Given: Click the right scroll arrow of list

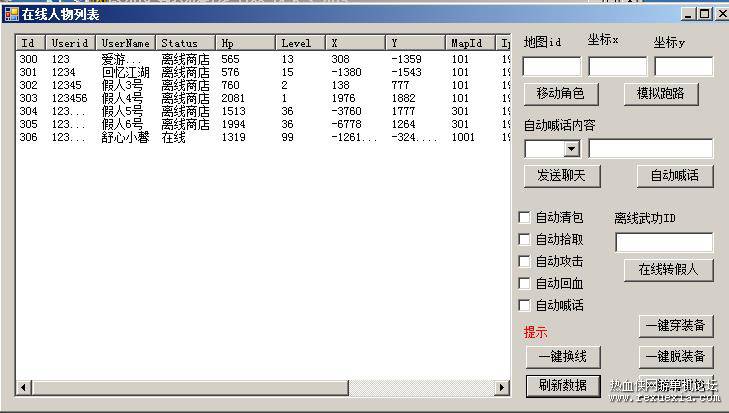Looking at the screenshot, I should pos(501,387).
